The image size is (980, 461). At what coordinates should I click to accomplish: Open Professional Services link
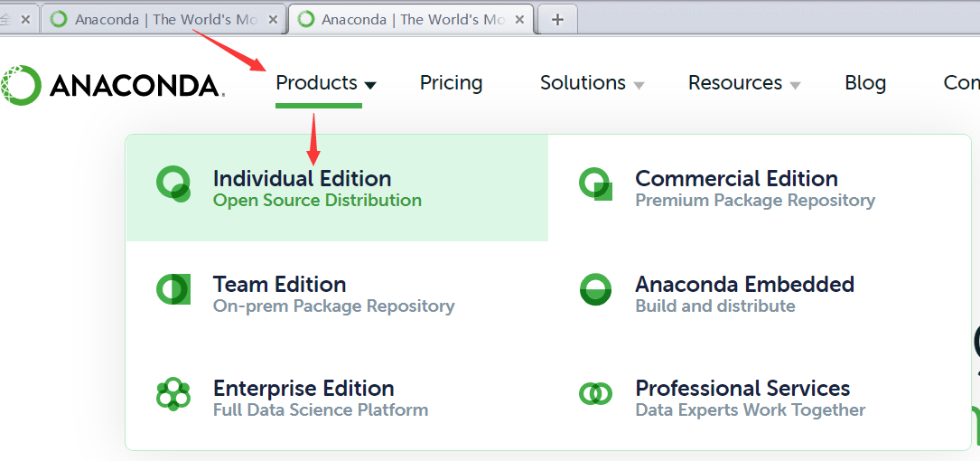coord(742,389)
